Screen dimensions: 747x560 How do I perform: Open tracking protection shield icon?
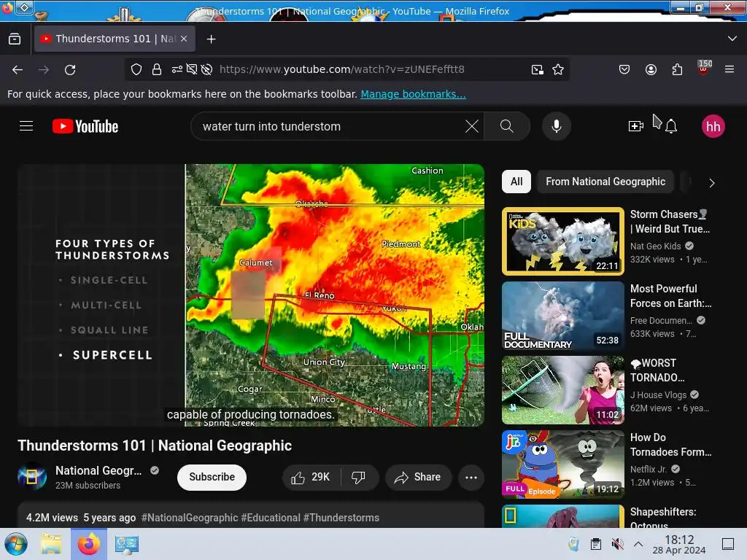tap(136, 69)
